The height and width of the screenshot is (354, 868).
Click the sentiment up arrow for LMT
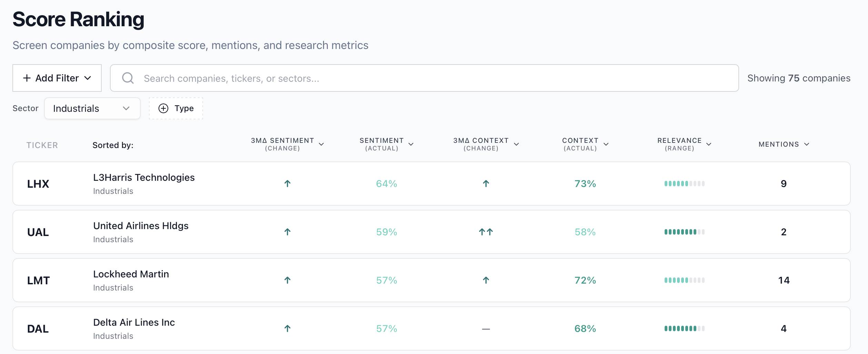click(x=287, y=280)
